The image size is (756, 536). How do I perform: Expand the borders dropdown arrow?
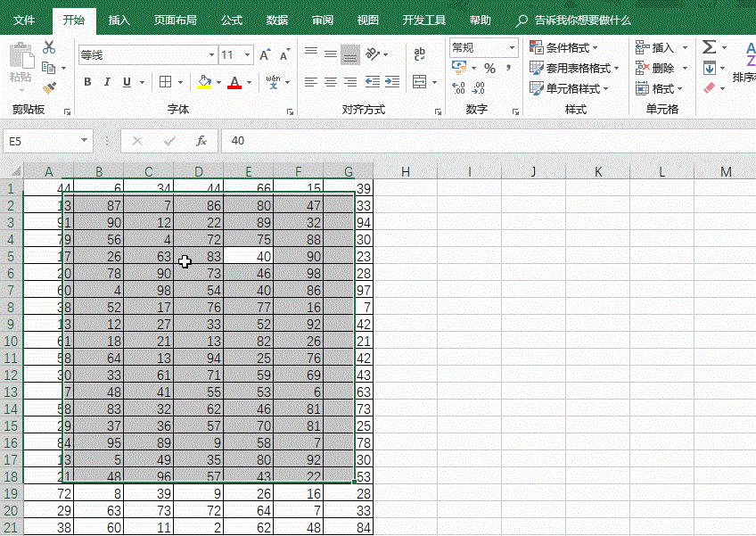click(x=180, y=83)
